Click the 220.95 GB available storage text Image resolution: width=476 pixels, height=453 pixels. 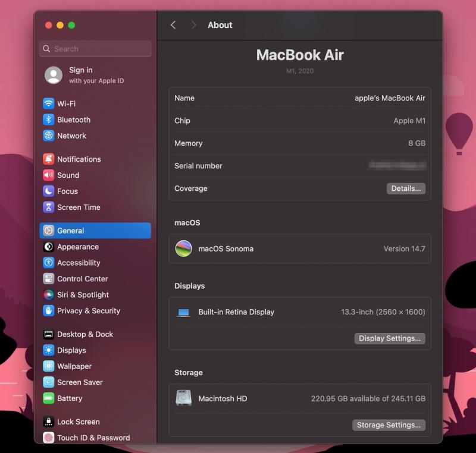click(x=368, y=398)
